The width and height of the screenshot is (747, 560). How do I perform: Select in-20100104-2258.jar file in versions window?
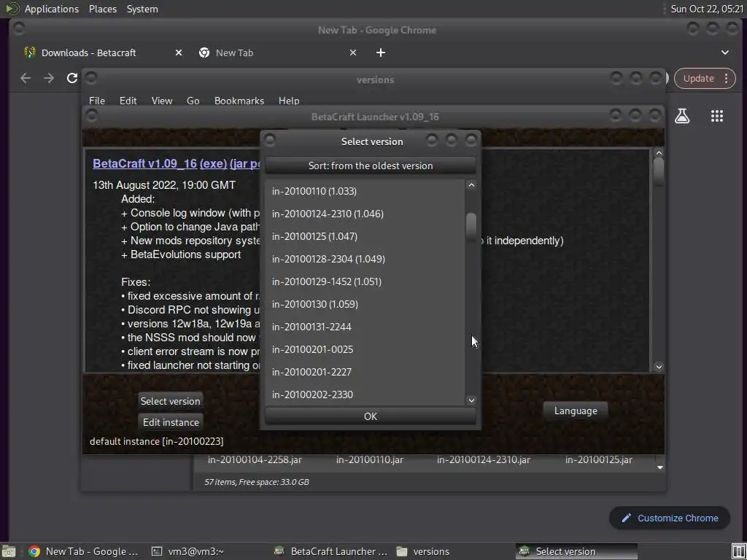click(255, 459)
